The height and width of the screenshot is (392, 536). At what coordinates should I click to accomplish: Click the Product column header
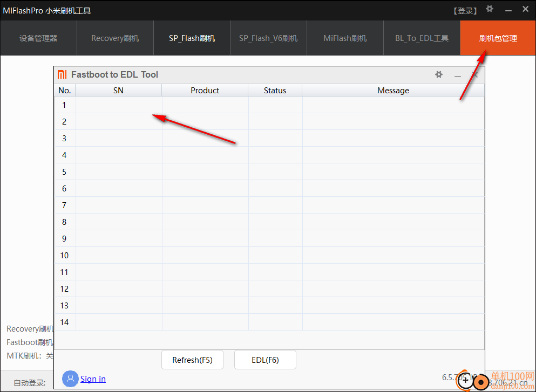pos(205,90)
